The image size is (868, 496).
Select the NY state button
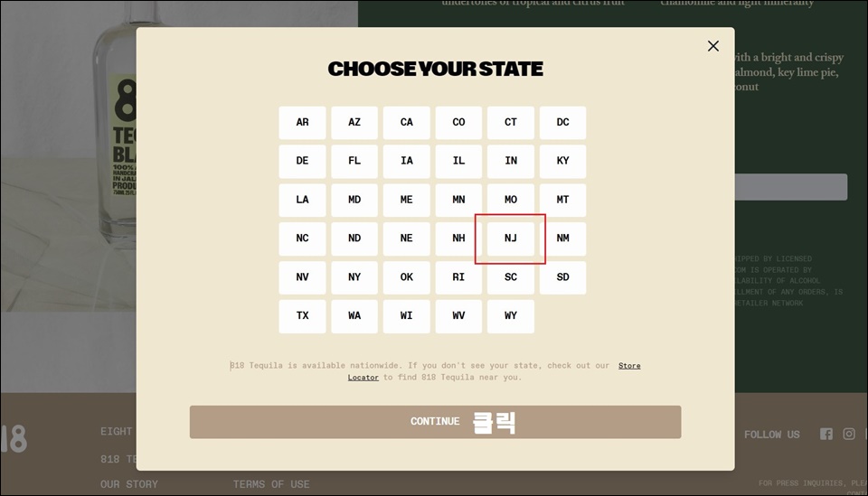(x=354, y=277)
